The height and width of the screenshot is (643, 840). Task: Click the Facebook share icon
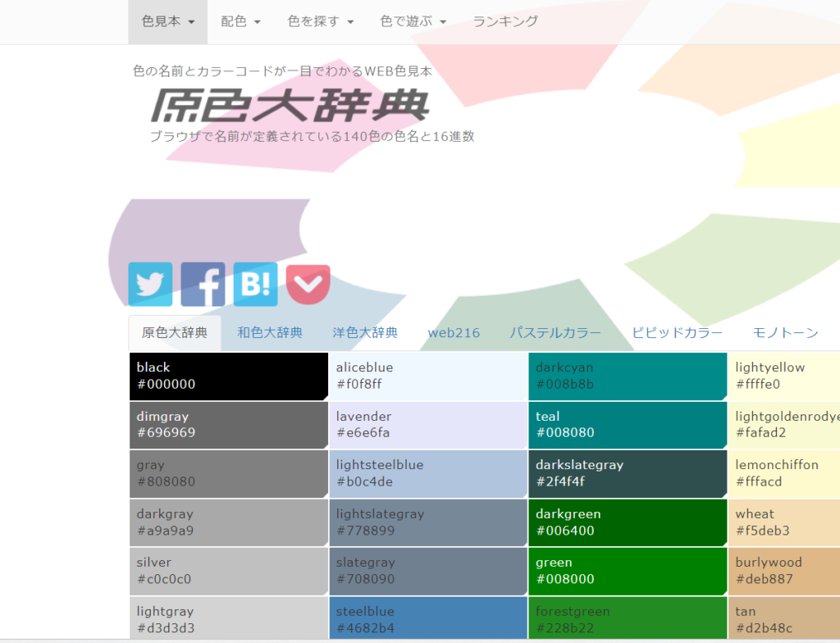[x=203, y=284]
